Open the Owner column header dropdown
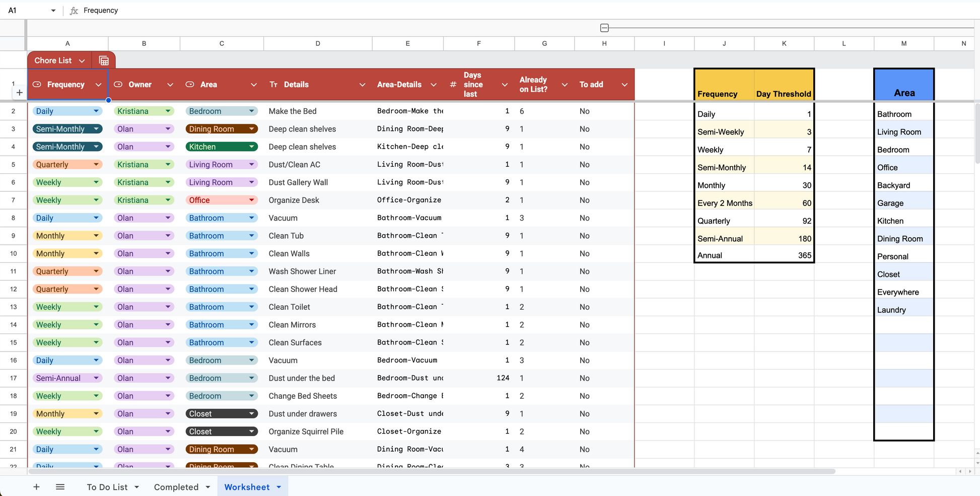980x496 pixels. [170, 85]
